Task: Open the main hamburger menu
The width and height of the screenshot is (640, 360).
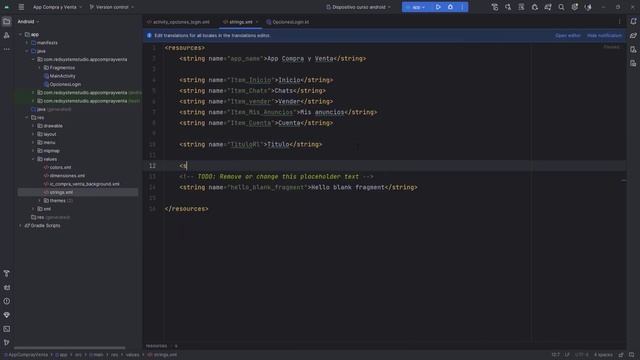Action: pos(21,7)
